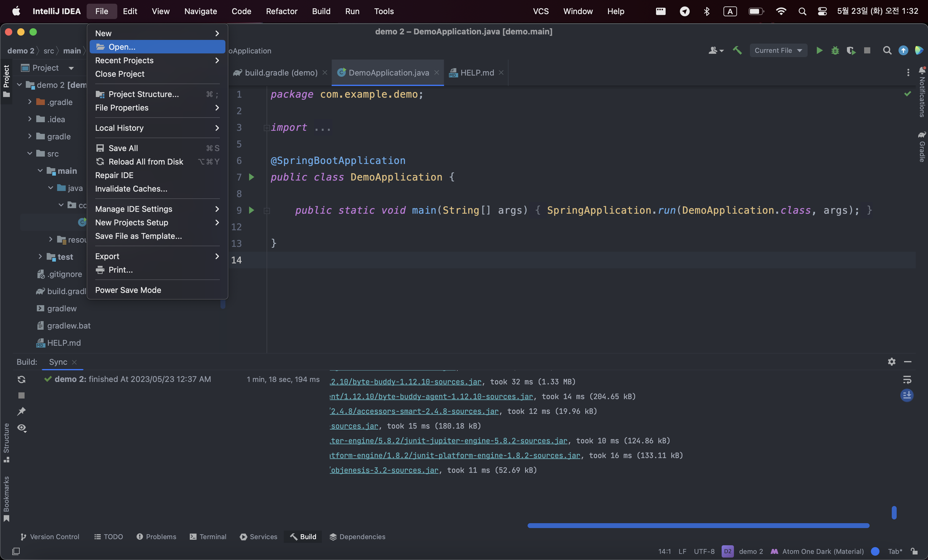The width and height of the screenshot is (928, 560).
Task: Open the Bookmarks tool window
Action: (6, 500)
